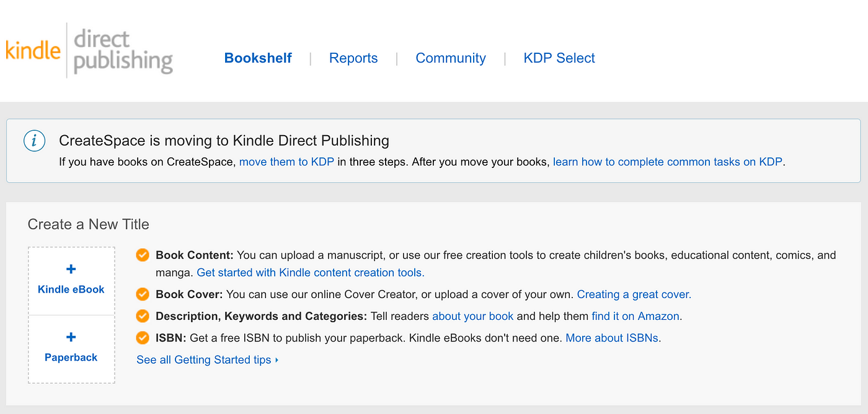Open the 'Creating a great cover' link
868x414 pixels.
coord(634,294)
